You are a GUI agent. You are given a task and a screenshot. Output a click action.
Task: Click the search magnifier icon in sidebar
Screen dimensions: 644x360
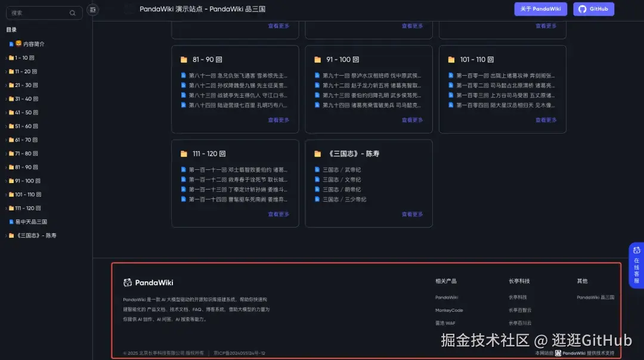click(72, 12)
